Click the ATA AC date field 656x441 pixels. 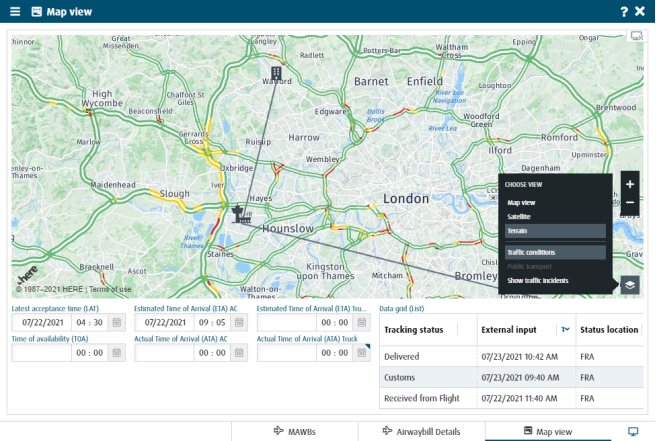pos(164,353)
